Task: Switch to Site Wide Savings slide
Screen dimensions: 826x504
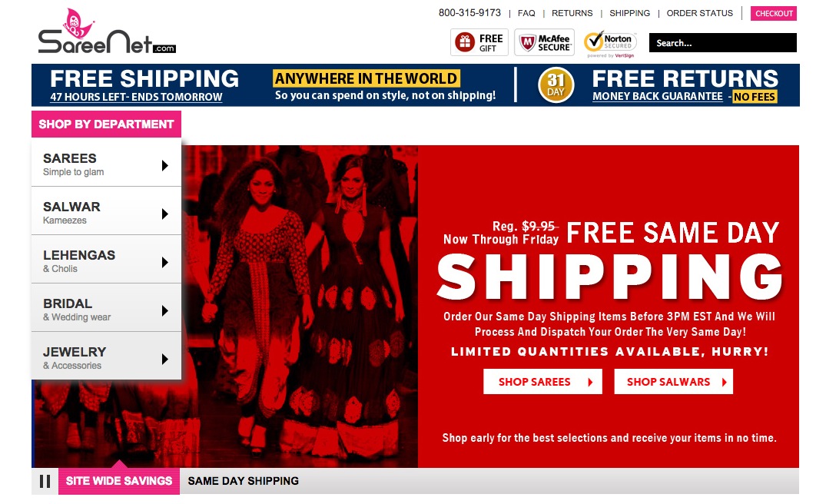Action: [119, 481]
